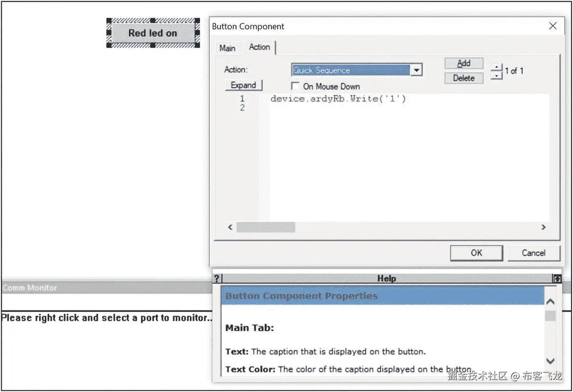Click the Delete button
Image resolution: width=573 pixels, height=392 pixels.
click(464, 78)
